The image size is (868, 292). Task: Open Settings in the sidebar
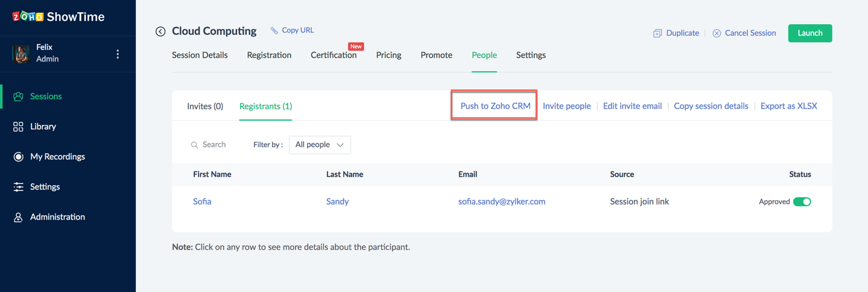[45, 187]
